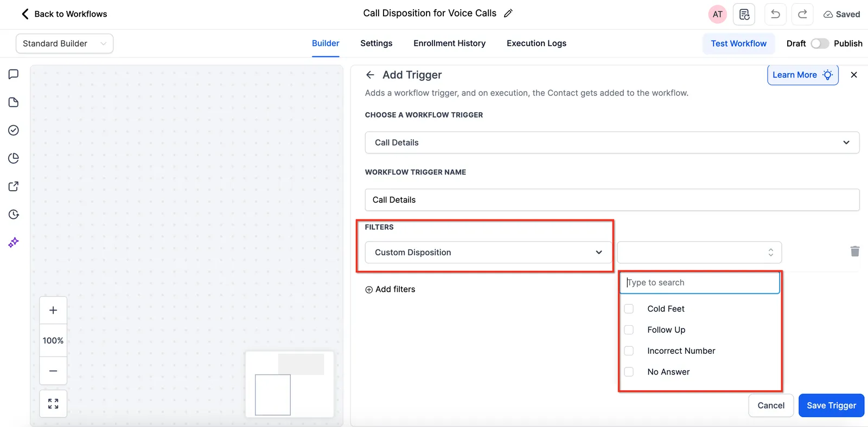This screenshot has height=427, width=868.
Task: Click the plus icon beside Add filters
Action: click(x=369, y=289)
